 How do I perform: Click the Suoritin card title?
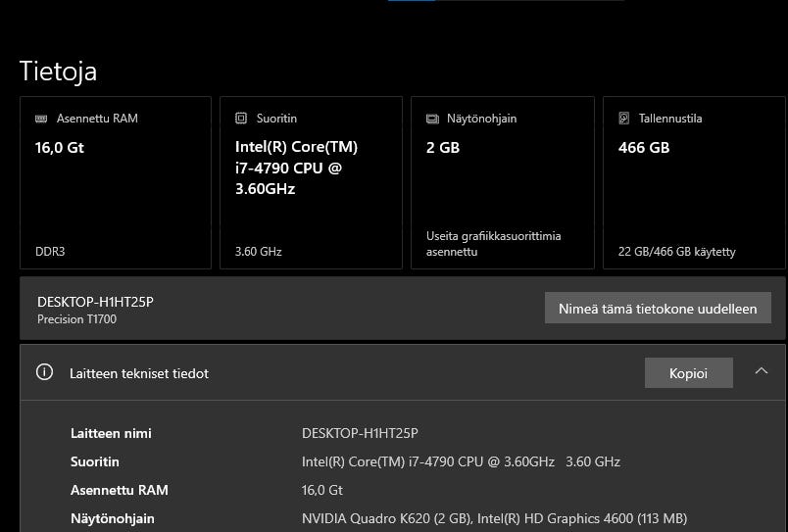276,118
